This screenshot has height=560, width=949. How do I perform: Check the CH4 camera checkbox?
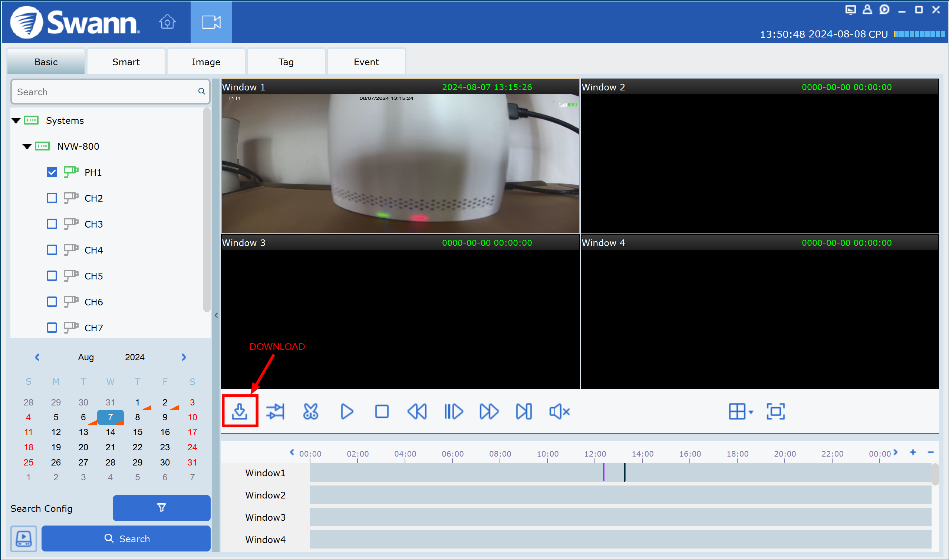click(52, 250)
